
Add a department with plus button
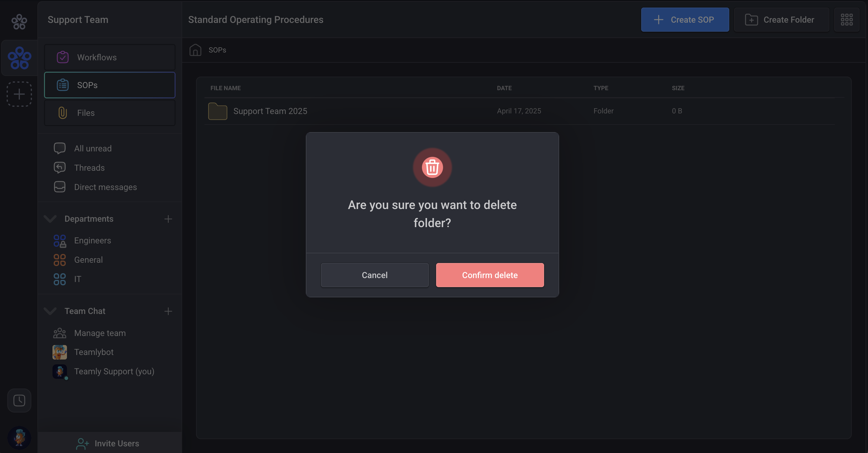click(x=168, y=219)
